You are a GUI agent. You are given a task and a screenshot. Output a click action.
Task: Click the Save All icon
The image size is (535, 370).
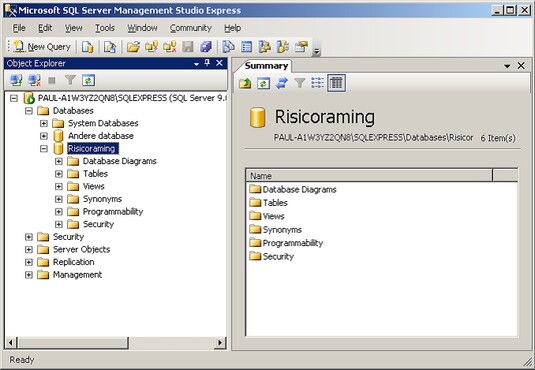(x=206, y=47)
